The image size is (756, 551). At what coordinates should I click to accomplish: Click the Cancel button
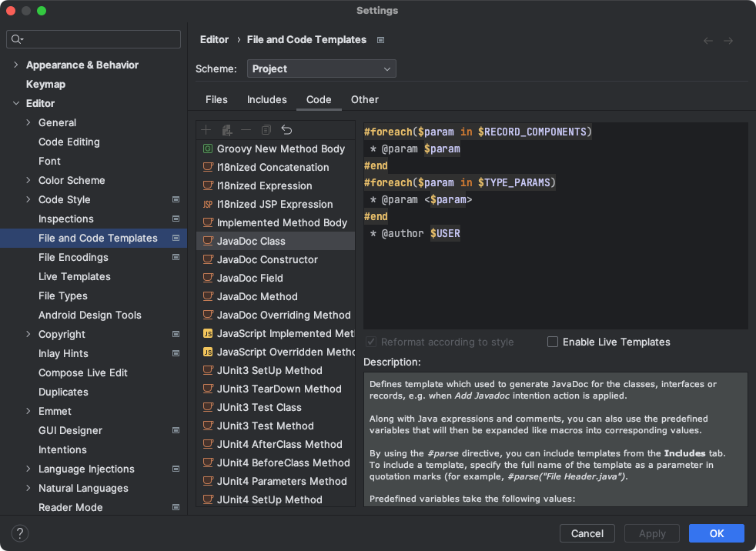point(587,533)
